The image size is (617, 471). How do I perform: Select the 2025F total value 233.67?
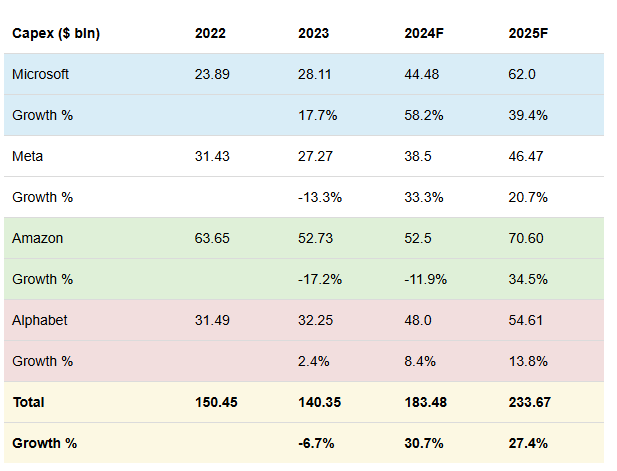(531, 402)
